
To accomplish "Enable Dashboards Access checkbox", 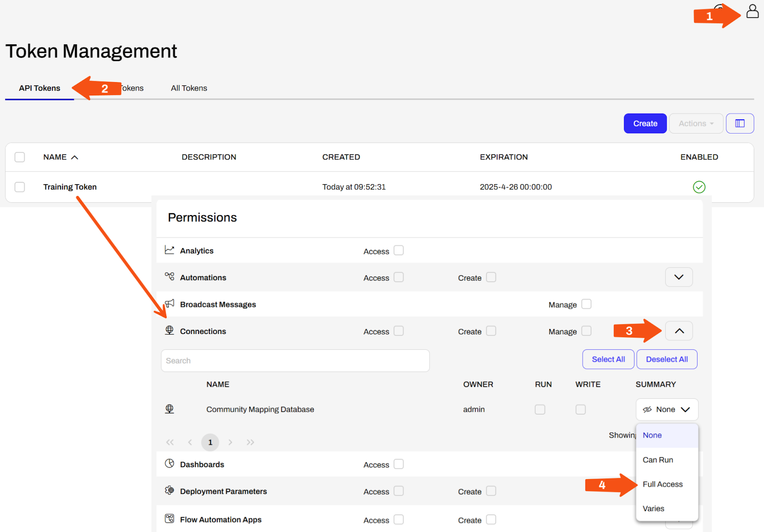I will [x=399, y=464].
